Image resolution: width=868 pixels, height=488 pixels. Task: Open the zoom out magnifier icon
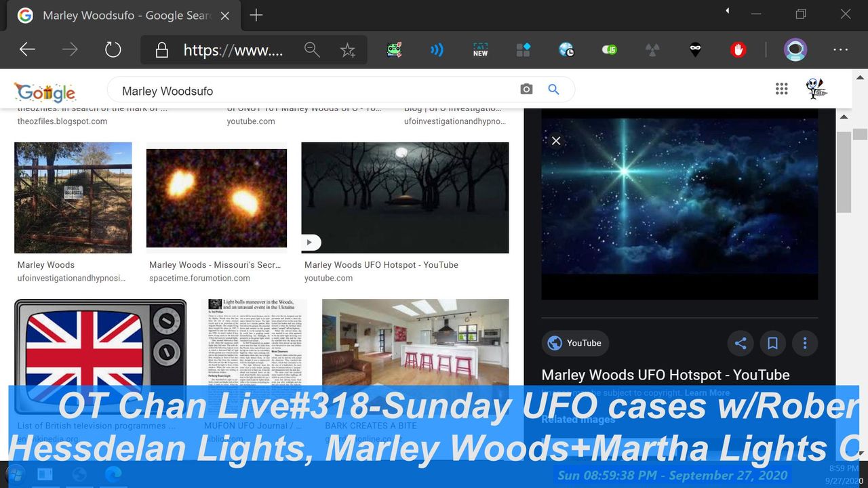coord(312,49)
